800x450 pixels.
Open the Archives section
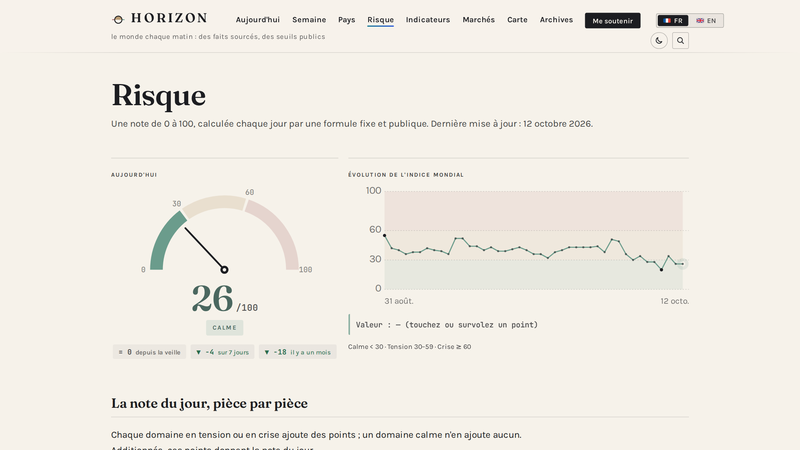(x=556, y=20)
